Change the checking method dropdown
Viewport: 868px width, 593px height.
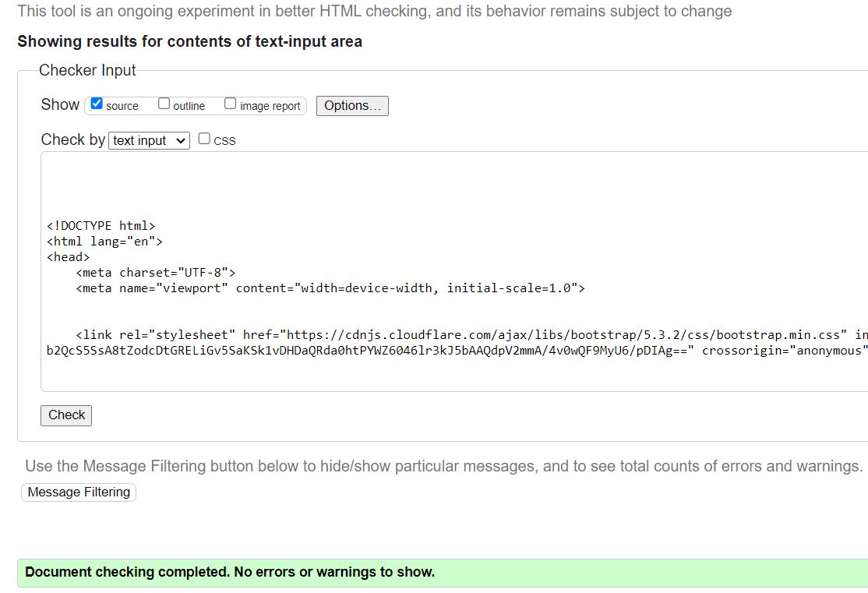point(148,140)
